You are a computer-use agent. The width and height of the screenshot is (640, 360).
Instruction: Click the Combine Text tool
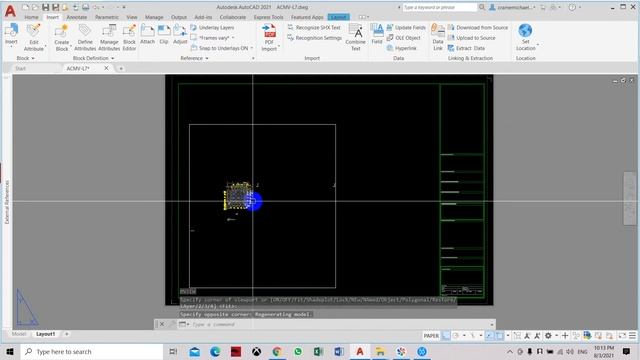point(356,38)
